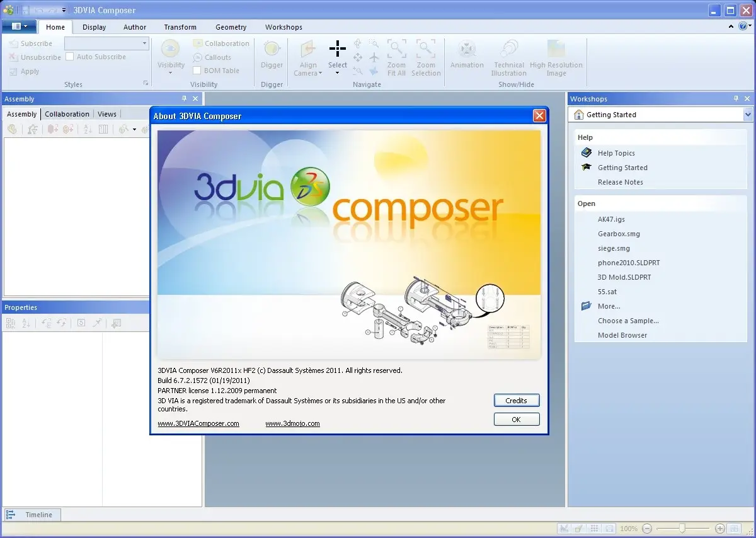Click the eyedropper icon in Properties panel
Screen dimensions: 756x538
pos(97,323)
